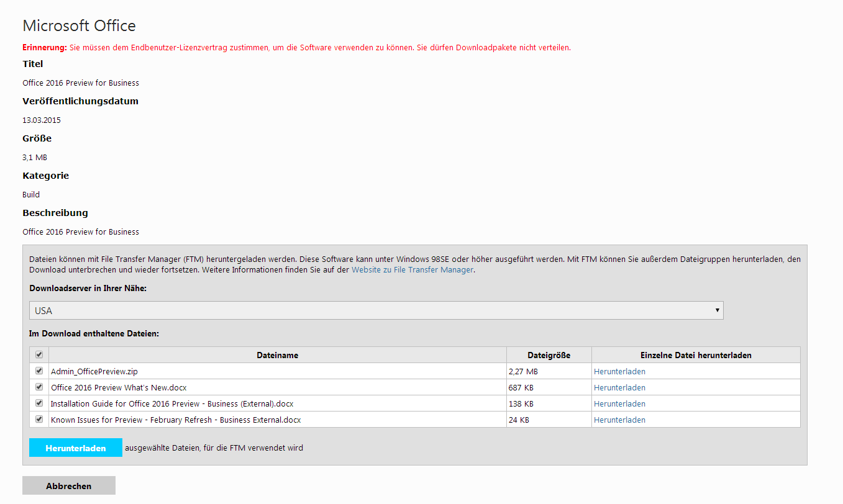Select the Installation Guide for Office 2016 file name
843x504 pixels.
pyautogui.click(x=172, y=404)
